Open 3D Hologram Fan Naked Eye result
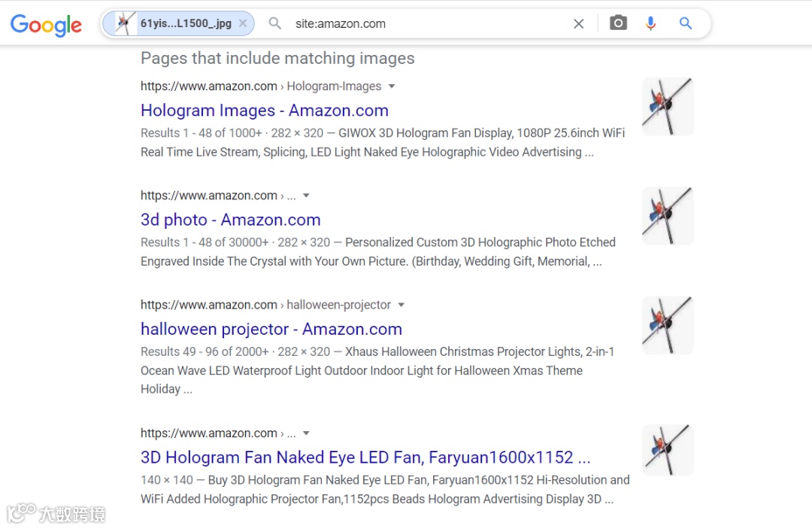 click(x=365, y=458)
